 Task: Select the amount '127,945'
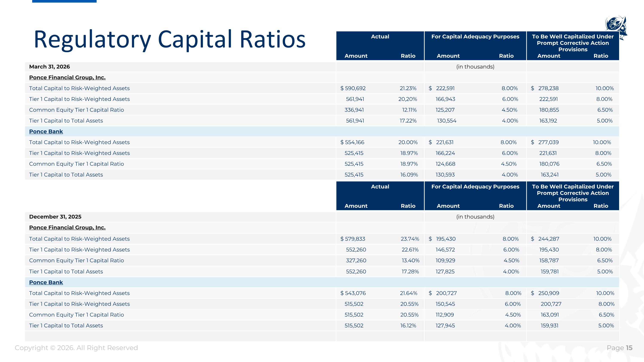point(445,326)
